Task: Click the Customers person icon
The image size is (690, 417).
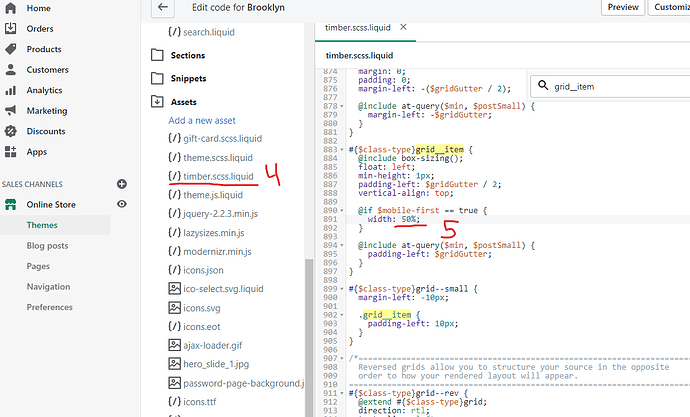Action: [x=11, y=70]
